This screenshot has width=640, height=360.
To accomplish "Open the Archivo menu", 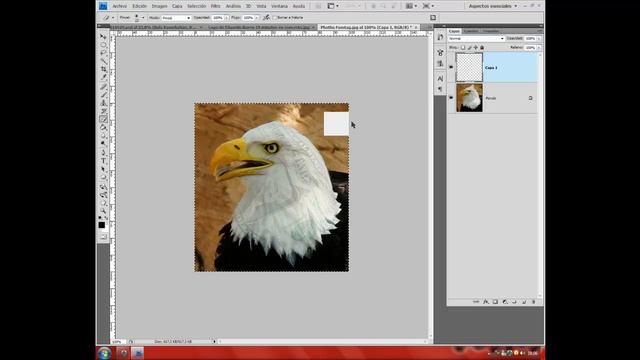I will click(119, 6).
